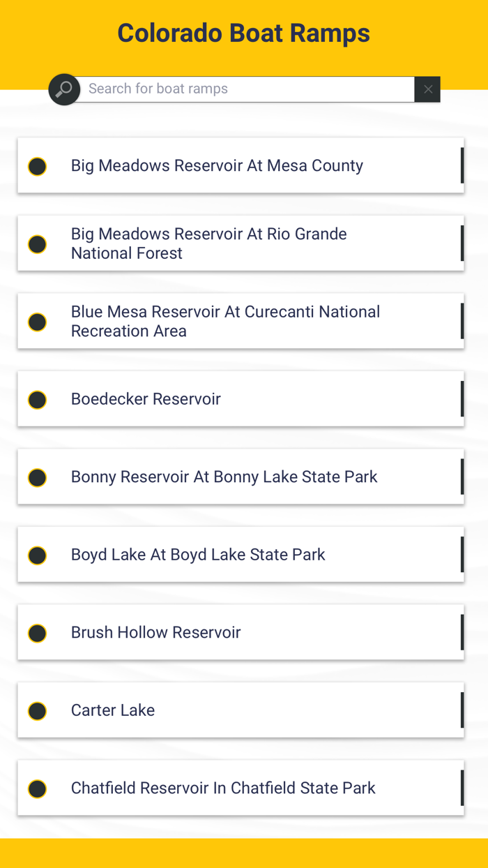Click the bullet icon beside Bonny Reservoir
Image resolution: width=488 pixels, height=868 pixels.
[37, 478]
